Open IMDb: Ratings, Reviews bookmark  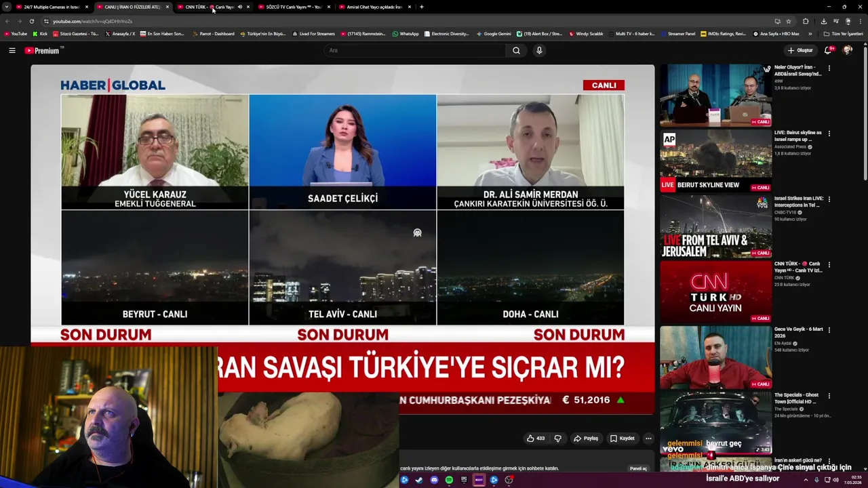724,34
